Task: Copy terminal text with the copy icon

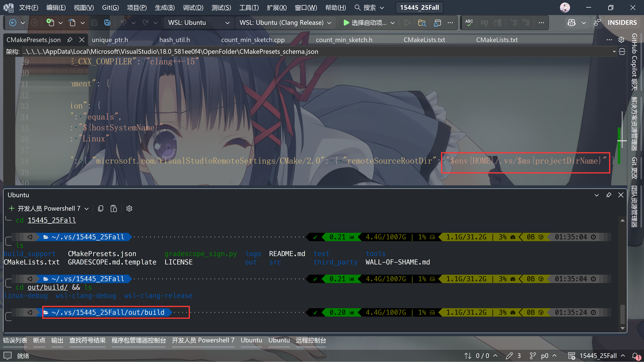Action: click(101, 208)
